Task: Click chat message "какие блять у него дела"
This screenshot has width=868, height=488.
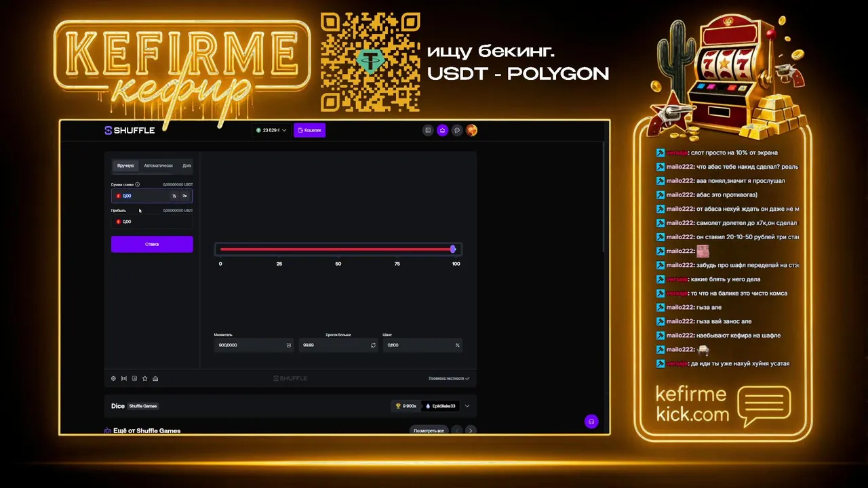Action: click(x=725, y=279)
